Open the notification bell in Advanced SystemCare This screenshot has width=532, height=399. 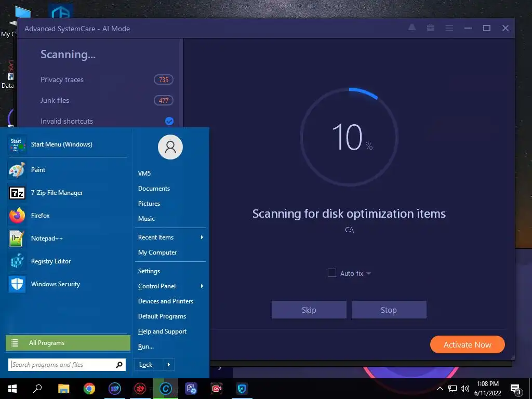(412, 28)
